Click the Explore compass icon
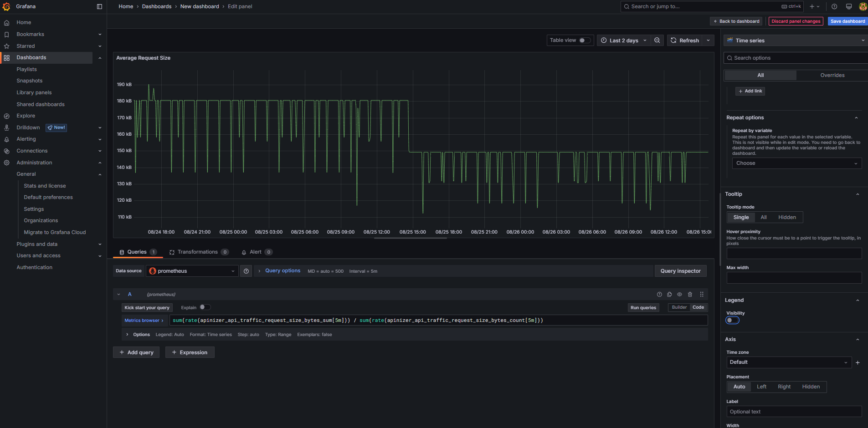Image resolution: width=868 pixels, height=428 pixels. click(x=6, y=116)
